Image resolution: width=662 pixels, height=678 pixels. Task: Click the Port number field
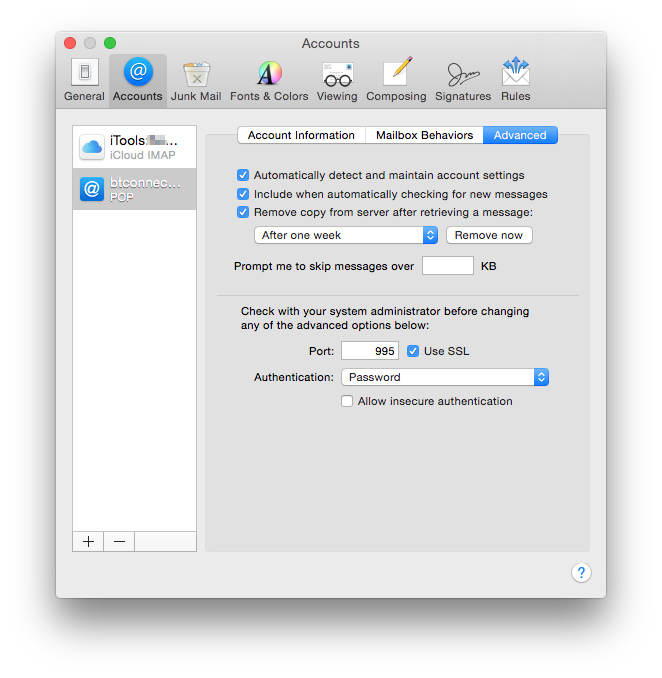click(370, 351)
